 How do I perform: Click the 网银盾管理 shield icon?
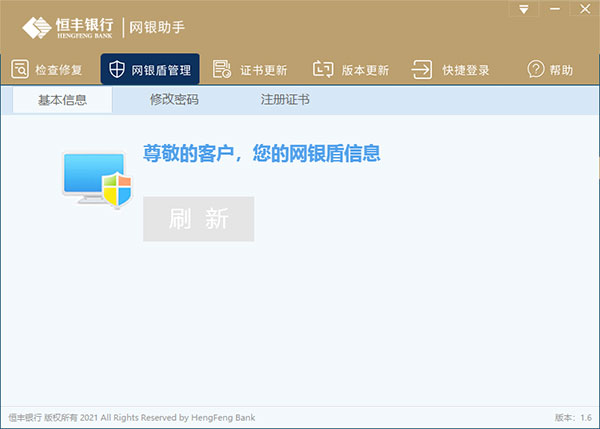[x=117, y=69]
